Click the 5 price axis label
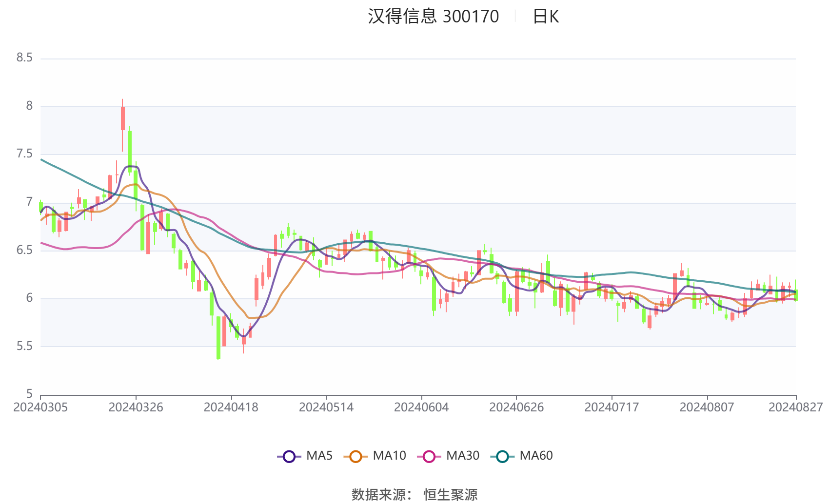 [x=30, y=394]
